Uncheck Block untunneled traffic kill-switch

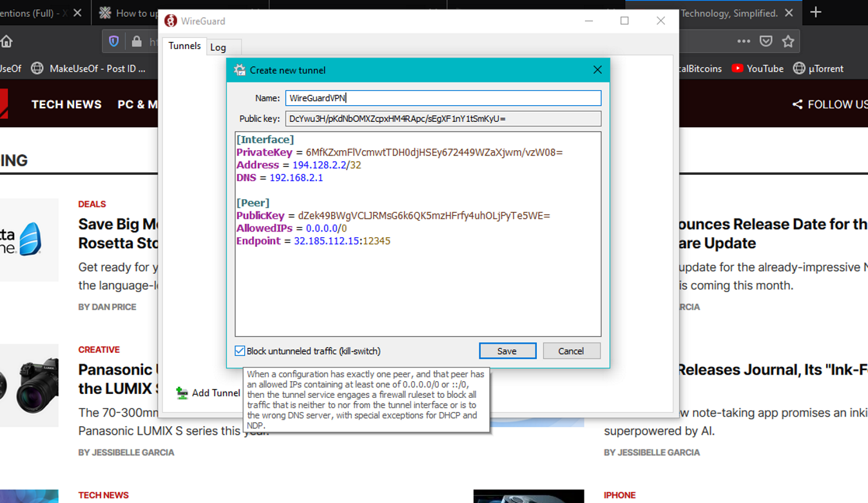pyautogui.click(x=240, y=351)
